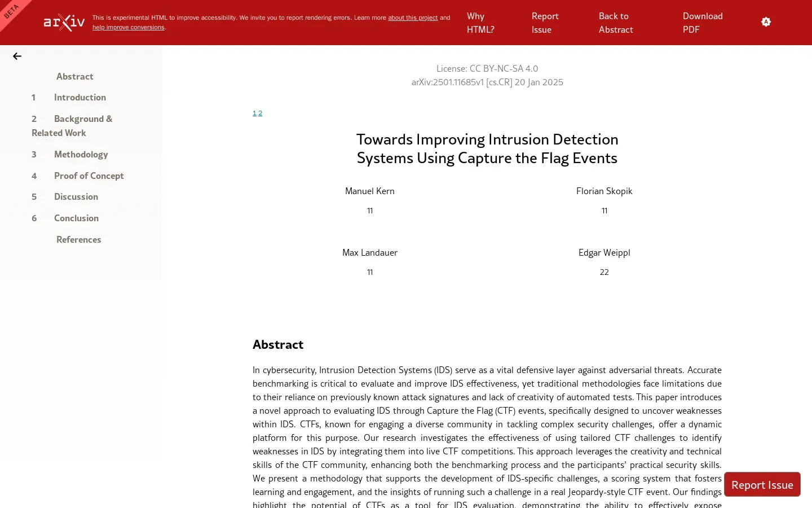
Task: Follow the 'help improve conversions' link
Action: click(x=129, y=28)
